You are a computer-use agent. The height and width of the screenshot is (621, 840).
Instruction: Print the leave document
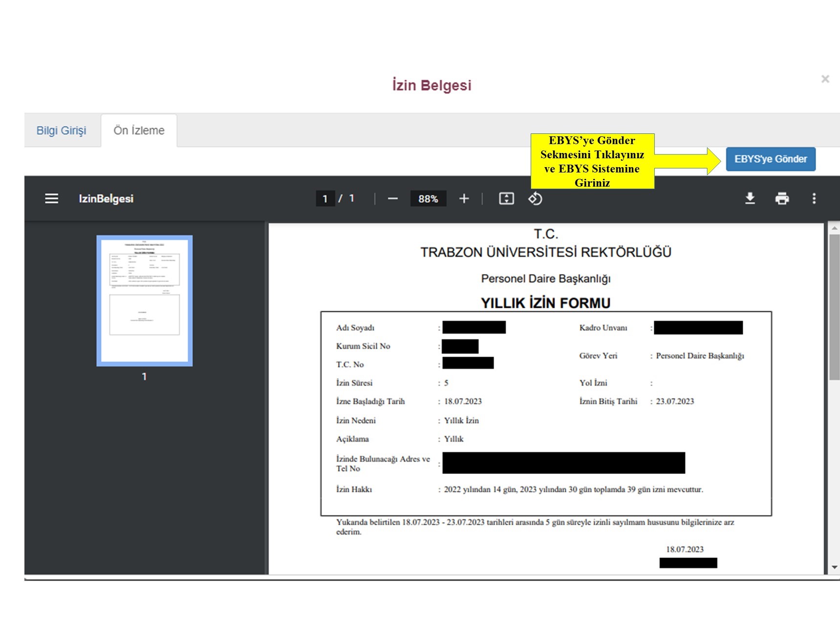[782, 198]
